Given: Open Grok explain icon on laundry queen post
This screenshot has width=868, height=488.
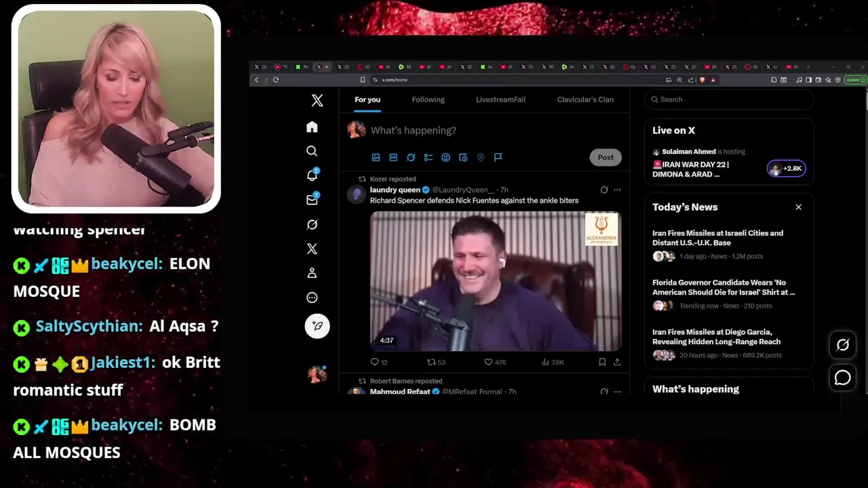Looking at the screenshot, I should click(x=604, y=190).
